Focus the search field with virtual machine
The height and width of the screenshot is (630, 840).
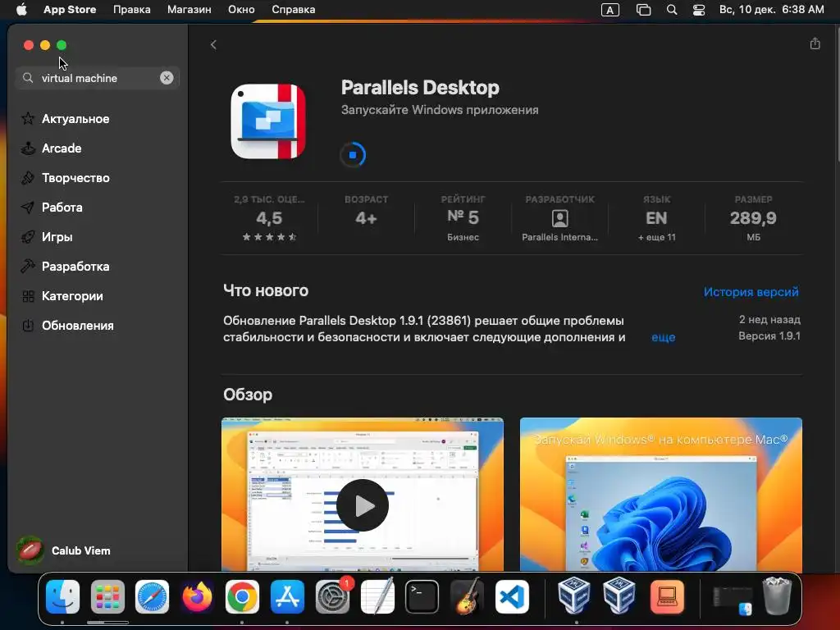[x=98, y=78]
